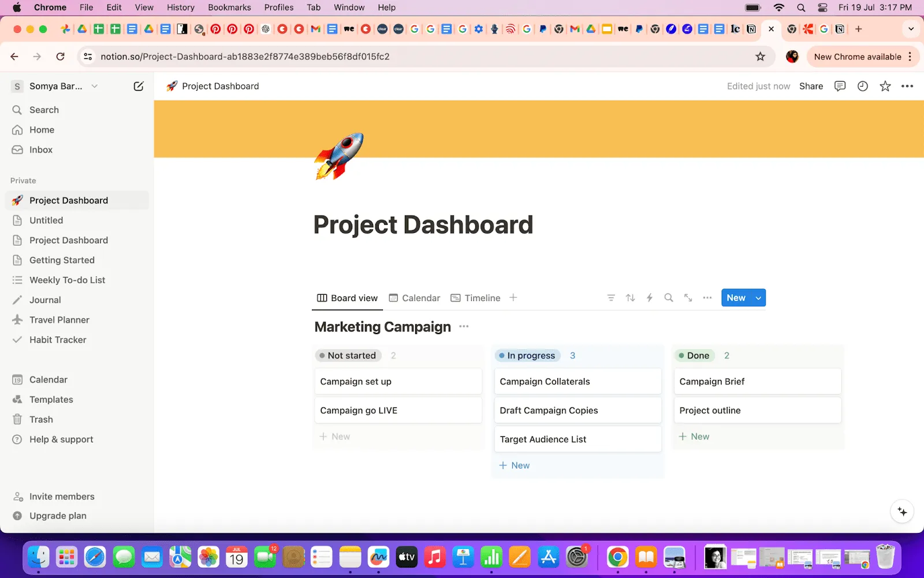Add new card under Not started
Viewport: 924px width, 578px height.
(335, 436)
